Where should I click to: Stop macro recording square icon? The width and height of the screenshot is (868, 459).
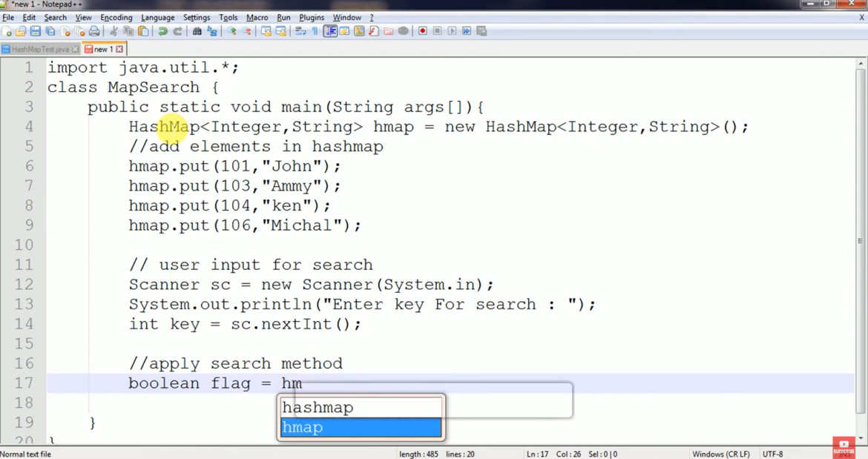[x=437, y=31]
